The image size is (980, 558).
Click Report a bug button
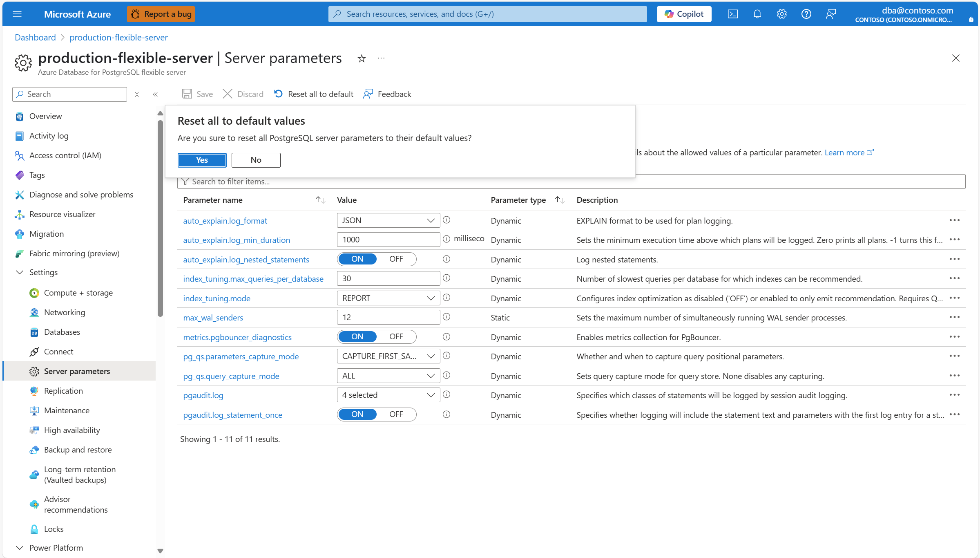[161, 14]
